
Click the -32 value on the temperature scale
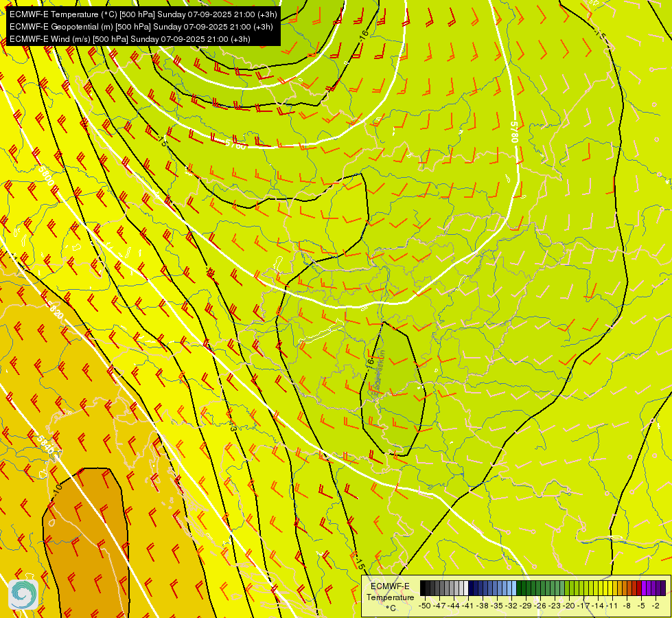click(x=511, y=606)
